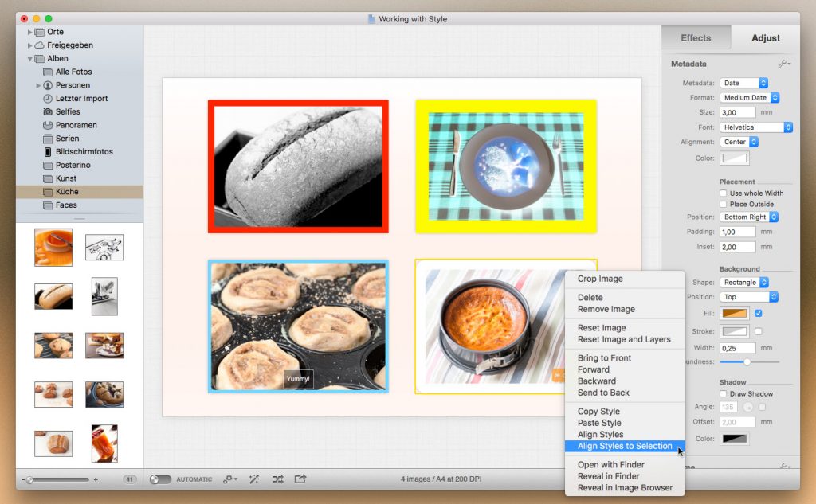Click the Padding field showing 1,00
The height and width of the screenshot is (504, 816).
(737, 232)
